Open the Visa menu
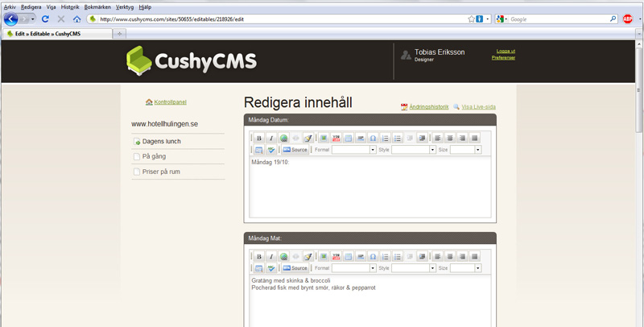This screenshot has width=644, height=327. tap(51, 7)
